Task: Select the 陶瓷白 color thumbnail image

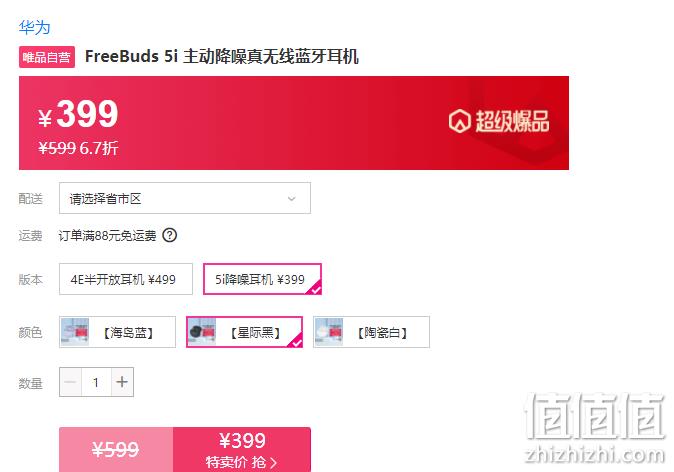Action: tap(329, 332)
